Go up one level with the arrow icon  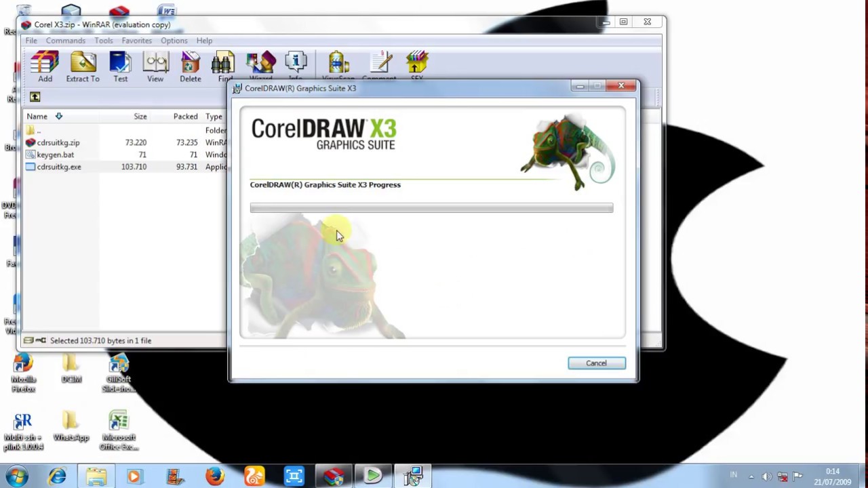35,97
